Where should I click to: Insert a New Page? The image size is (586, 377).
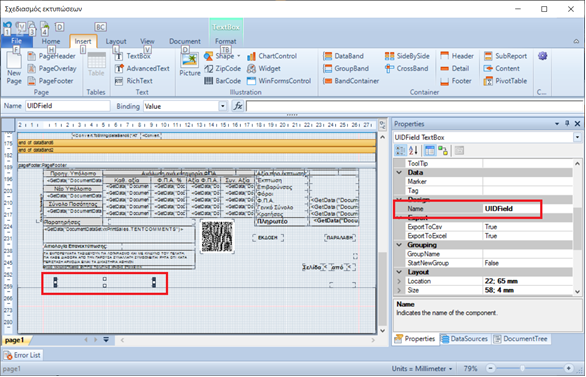click(x=14, y=69)
